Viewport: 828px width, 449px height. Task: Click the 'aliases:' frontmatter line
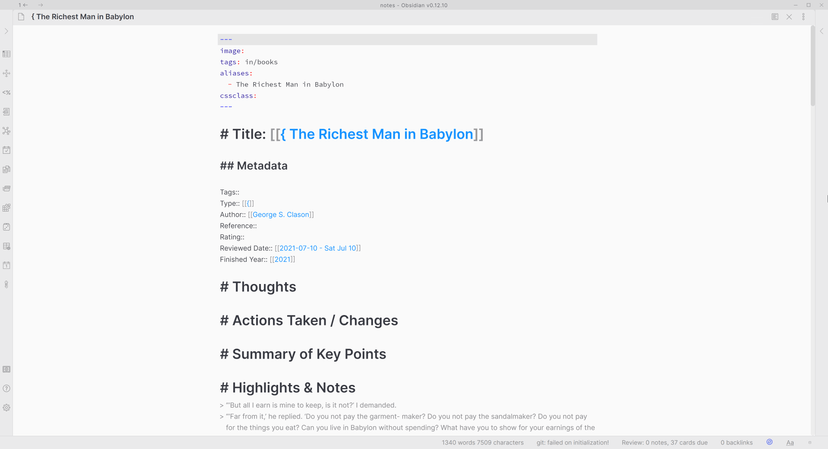click(236, 73)
